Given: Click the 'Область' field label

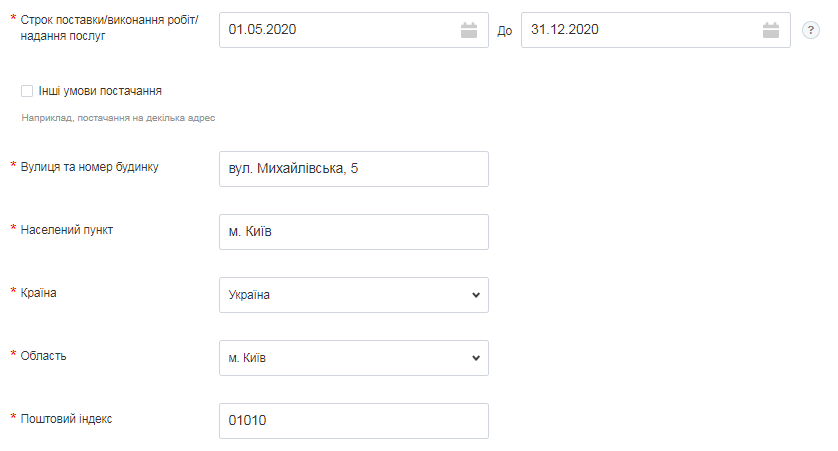Looking at the screenshot, I should click(x=43, y=355).
